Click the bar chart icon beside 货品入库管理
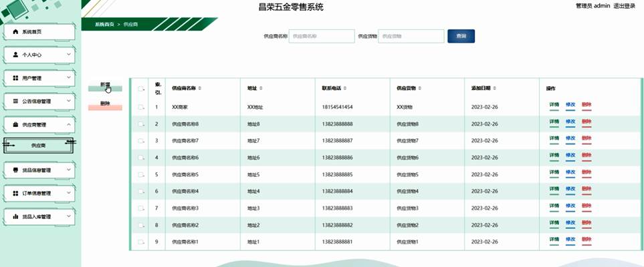Image resolution: width=644 pixels, height=267 pixels. click(x=15, y=216)
